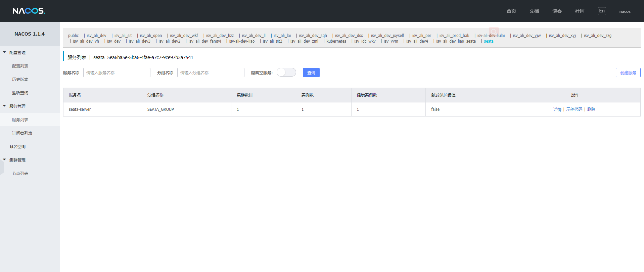Open 节点列表 in the sidebar
This screenshot has width=644, height=272.
[x=20, y=174]
